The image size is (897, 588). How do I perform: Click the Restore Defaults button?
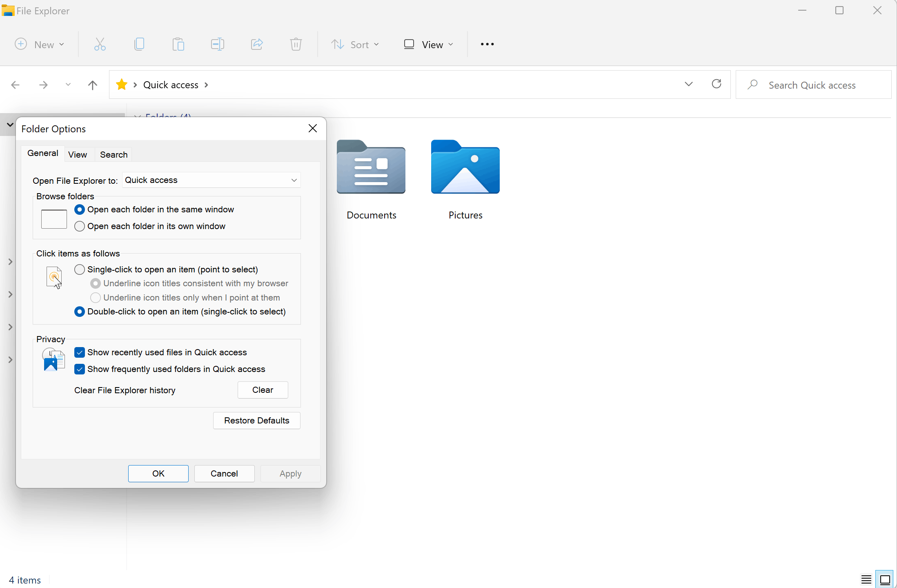click(x=256, y=421)
